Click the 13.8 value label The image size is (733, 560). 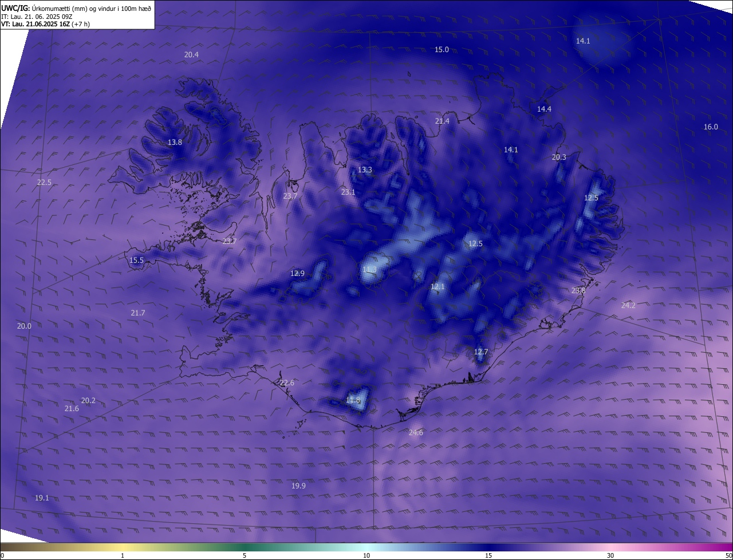pos(175,143)
